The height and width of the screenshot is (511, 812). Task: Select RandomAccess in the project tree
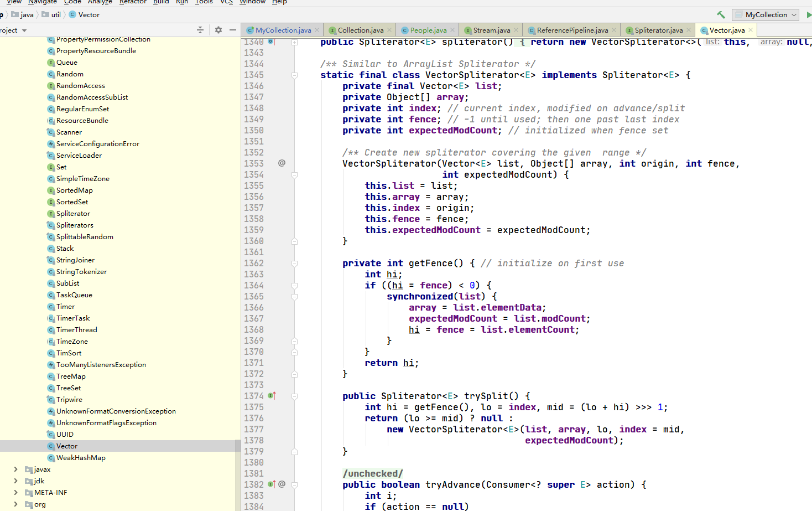click(x=80, y=86)
